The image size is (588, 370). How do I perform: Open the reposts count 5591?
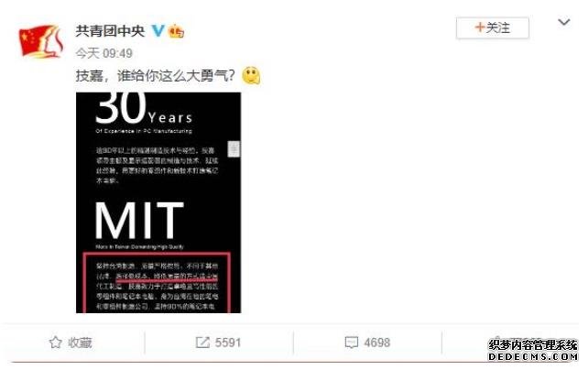[x=228, y=343]
